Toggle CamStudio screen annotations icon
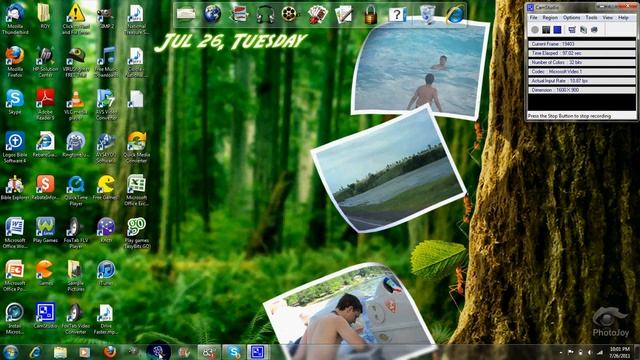This screenshot has height=360, width=640. [572, 30]
